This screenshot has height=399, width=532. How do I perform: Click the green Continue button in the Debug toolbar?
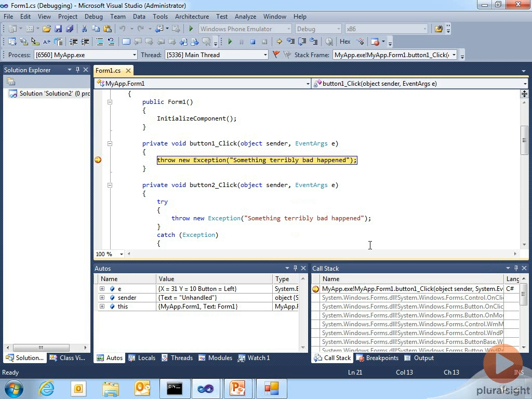coord(230,42)
